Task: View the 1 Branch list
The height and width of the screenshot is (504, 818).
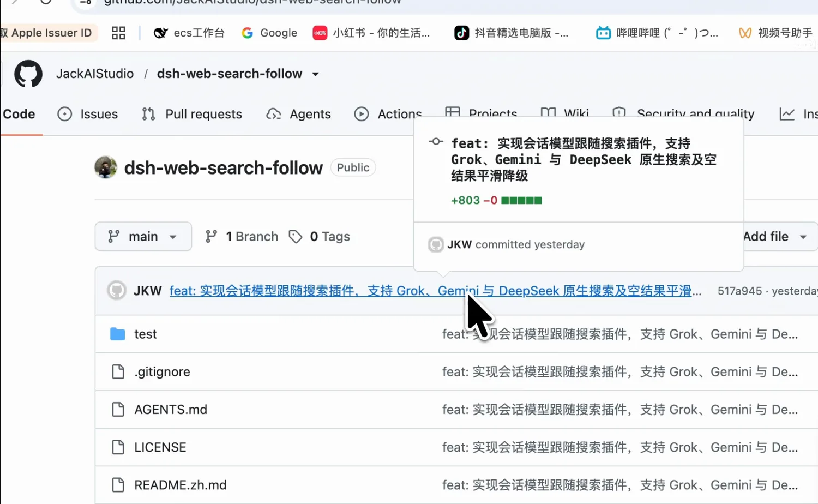Action: tap(242, 236)
